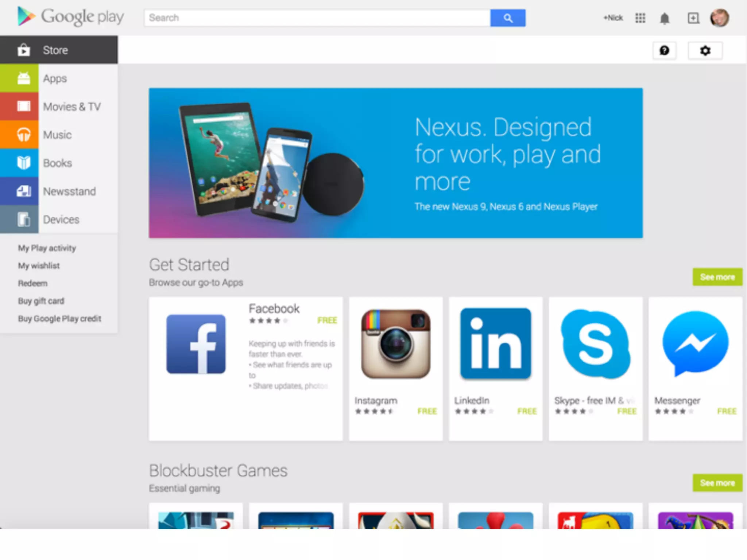Click the Skype app icon
This screenshot has width=747, height=560.
tap(596, 344)
